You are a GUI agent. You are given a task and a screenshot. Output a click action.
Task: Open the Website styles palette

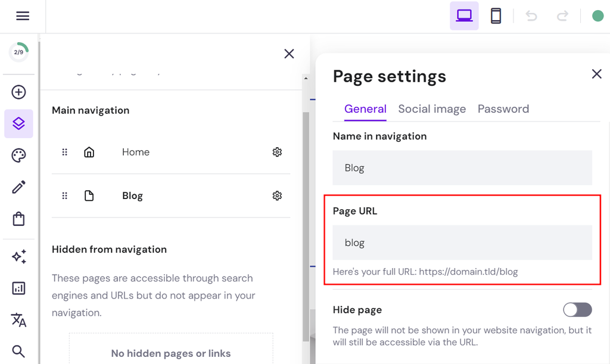click(x=18, y=155)
